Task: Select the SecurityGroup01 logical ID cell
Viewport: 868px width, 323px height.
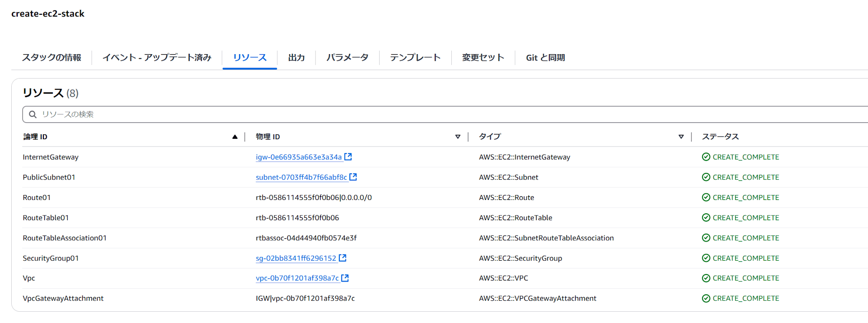Action: pyautogui.click(x=51, y=258)
